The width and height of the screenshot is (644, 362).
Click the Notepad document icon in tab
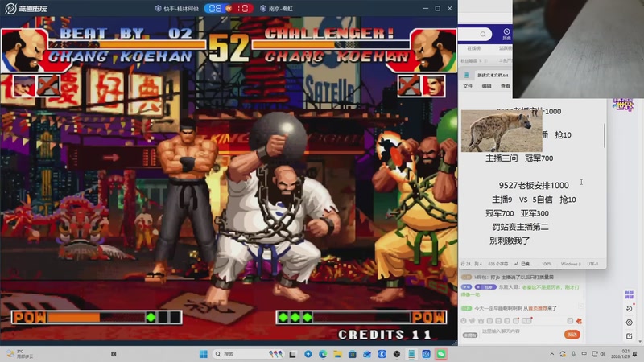(467, 75)
